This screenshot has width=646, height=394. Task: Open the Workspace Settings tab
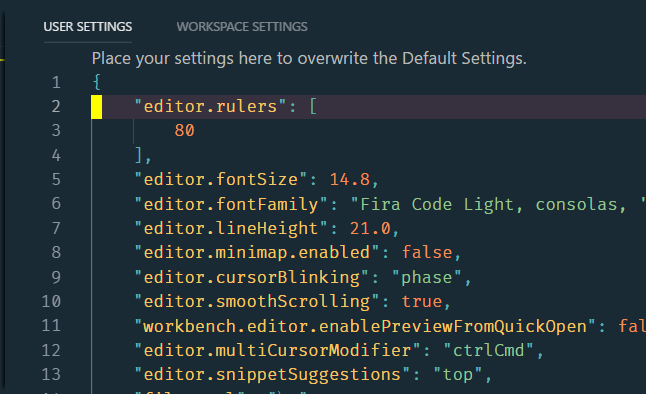click(242, 27)
